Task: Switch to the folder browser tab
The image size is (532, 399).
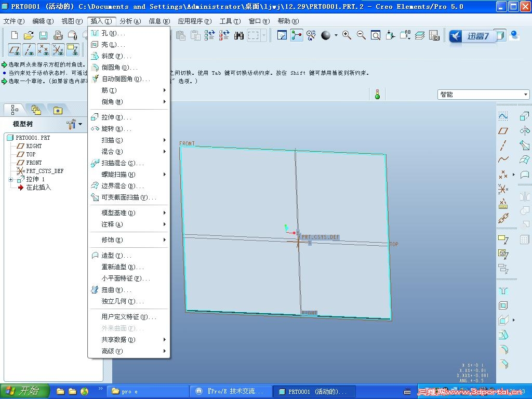Action: [36, 110]
